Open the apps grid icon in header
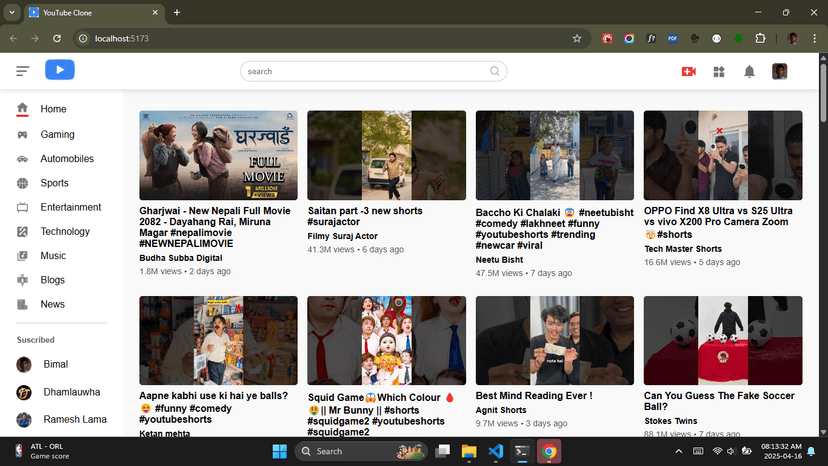The image size is (828, 466). pyautogui.click(x=719, y=71)
